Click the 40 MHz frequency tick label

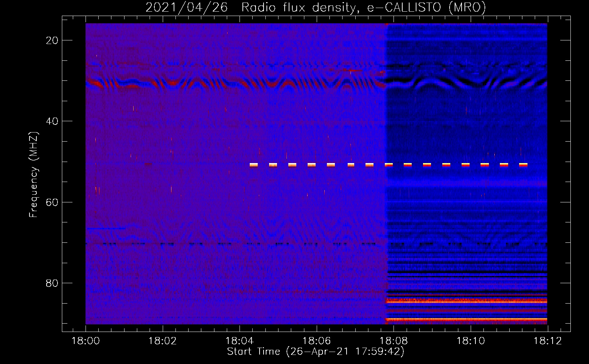click(x=52, y=121)
